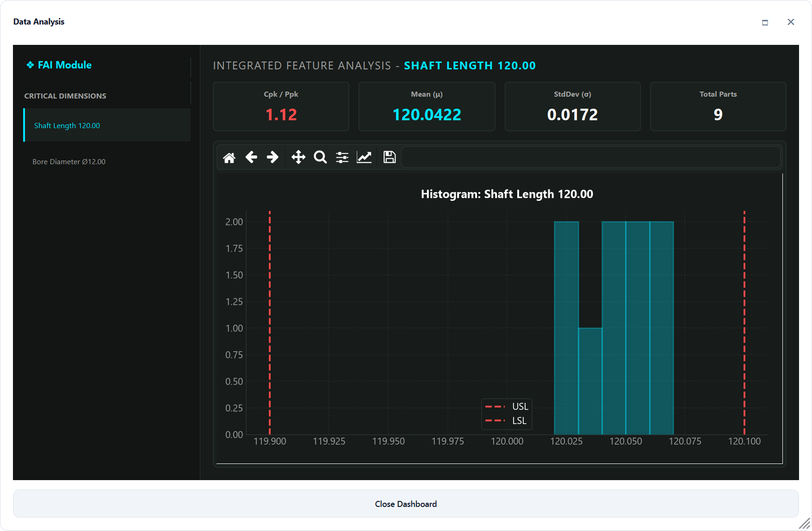Viewport: 812px width, 531px height.
Task: Click the single-count histogram bar
Action: (x=590, y=381)
